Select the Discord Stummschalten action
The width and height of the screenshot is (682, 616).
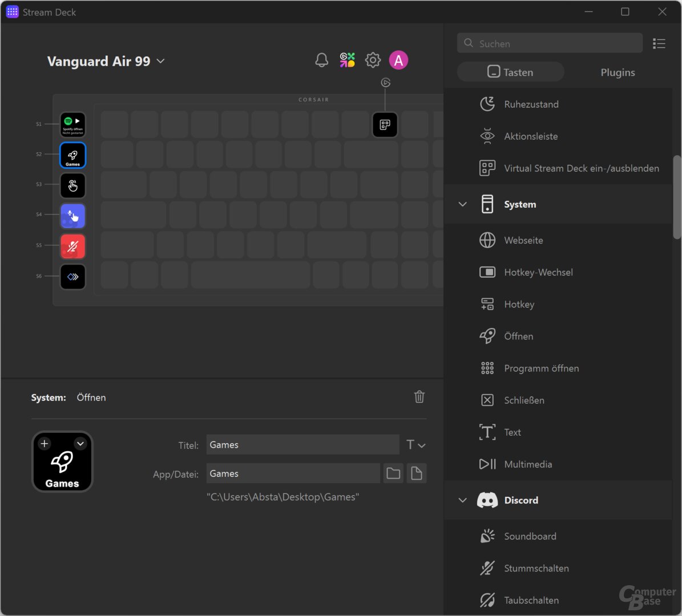point(536,569)
